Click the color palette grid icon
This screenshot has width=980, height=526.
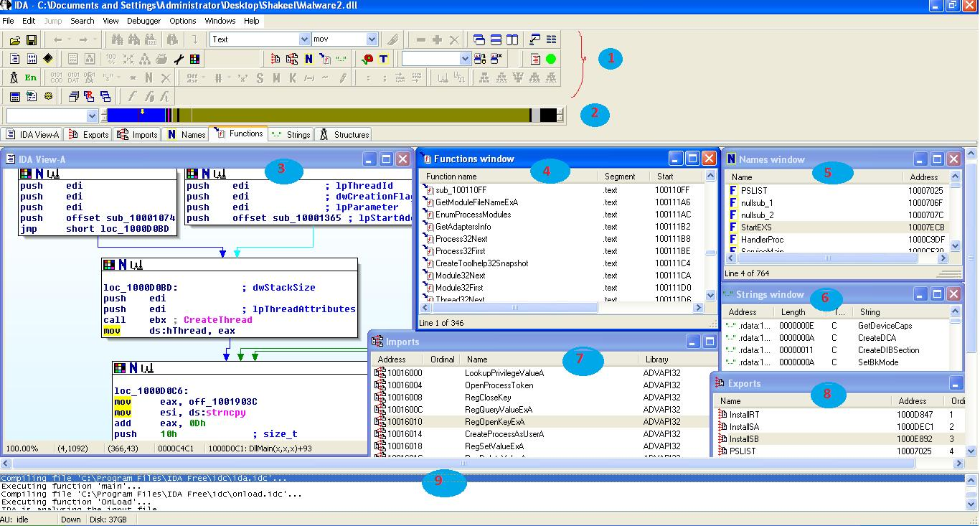(194, 59)
